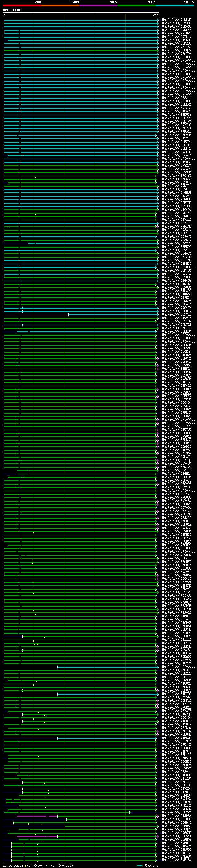Click the UniRef100_B4DVD2 entry
Screen dimensions: 197x868
pyautogui.click(x=176, y=694)
